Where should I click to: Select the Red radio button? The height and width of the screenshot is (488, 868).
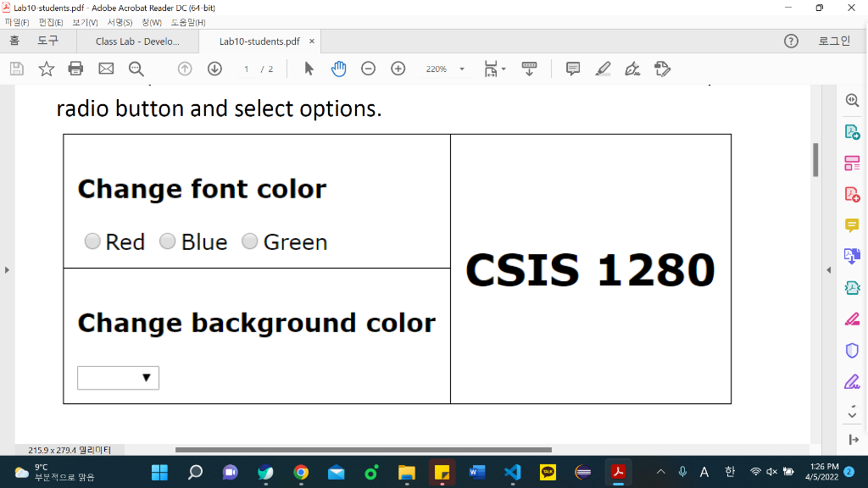coord(92,241)
